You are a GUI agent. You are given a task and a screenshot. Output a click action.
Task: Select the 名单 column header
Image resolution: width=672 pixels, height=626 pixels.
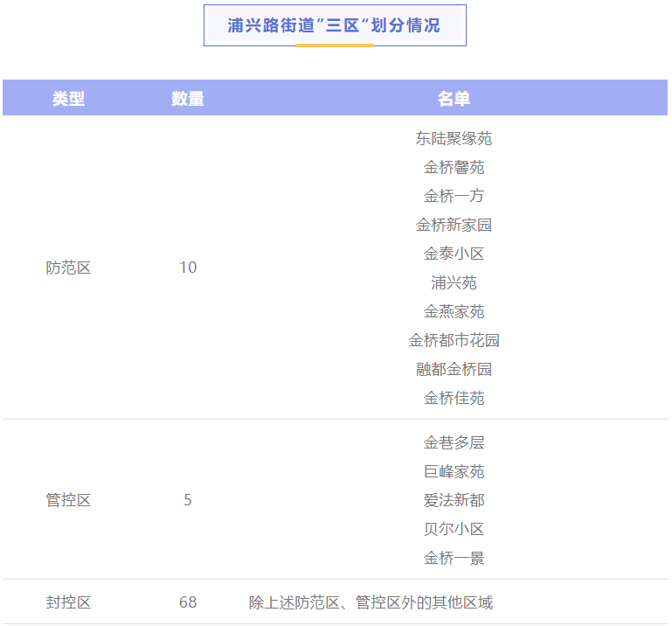coord(454,99)
